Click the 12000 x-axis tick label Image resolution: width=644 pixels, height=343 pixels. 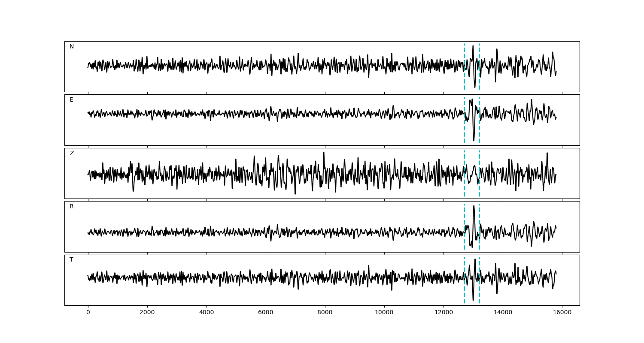[x=444, y=313]
